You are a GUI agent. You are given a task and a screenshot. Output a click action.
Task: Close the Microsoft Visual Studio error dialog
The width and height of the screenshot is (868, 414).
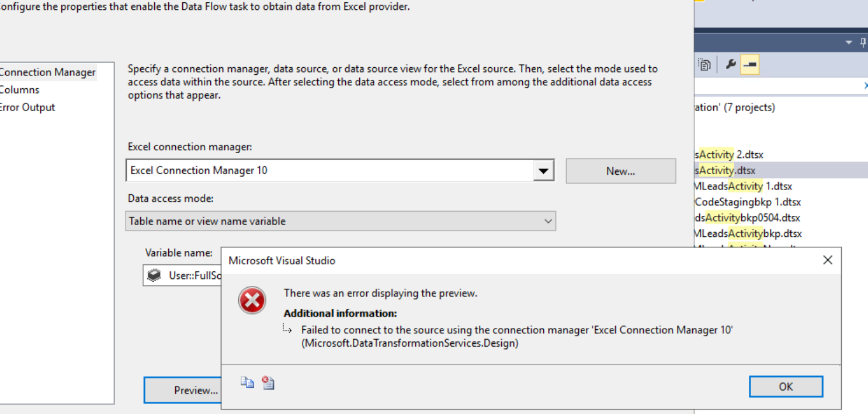tap(827, 260)
